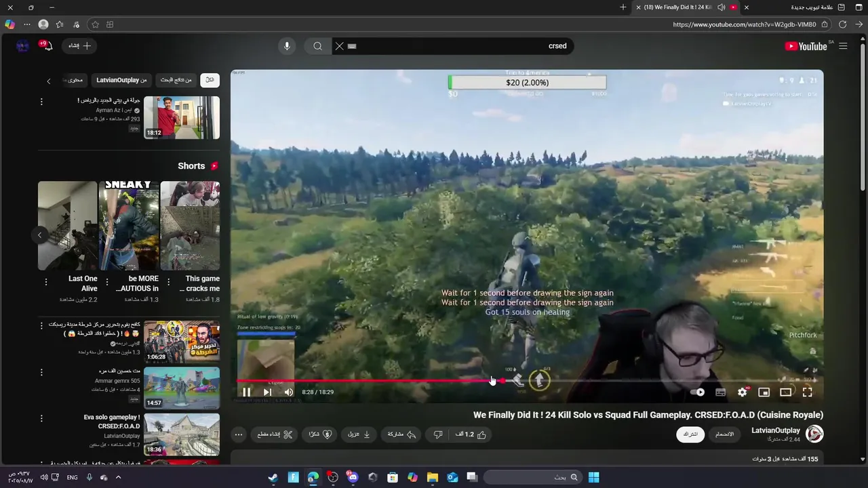The width and height of the screenshot is (868, 488).
Task: Add this page to favorites star
Action: click(95, 24)
